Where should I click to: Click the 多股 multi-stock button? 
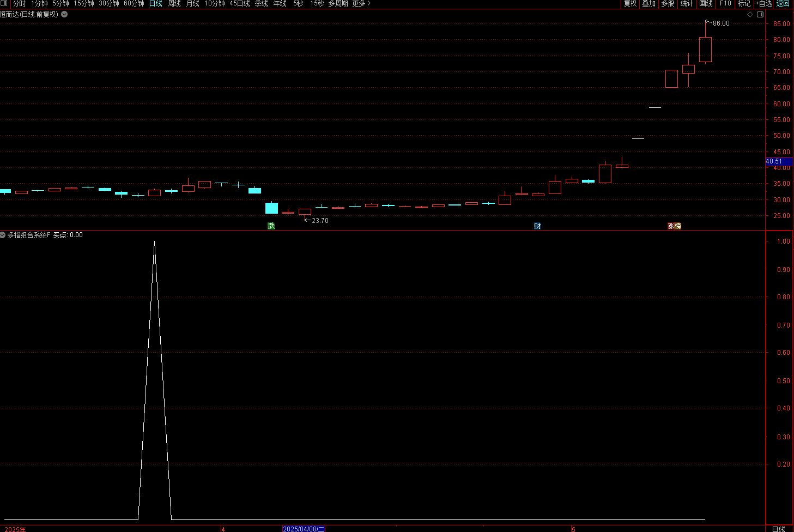click(x=668, y=3)
